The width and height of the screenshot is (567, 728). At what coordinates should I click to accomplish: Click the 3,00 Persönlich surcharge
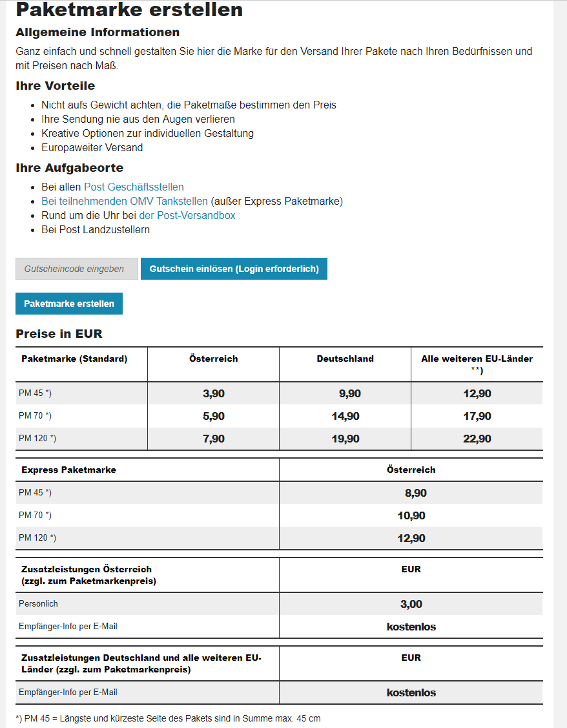411,604
